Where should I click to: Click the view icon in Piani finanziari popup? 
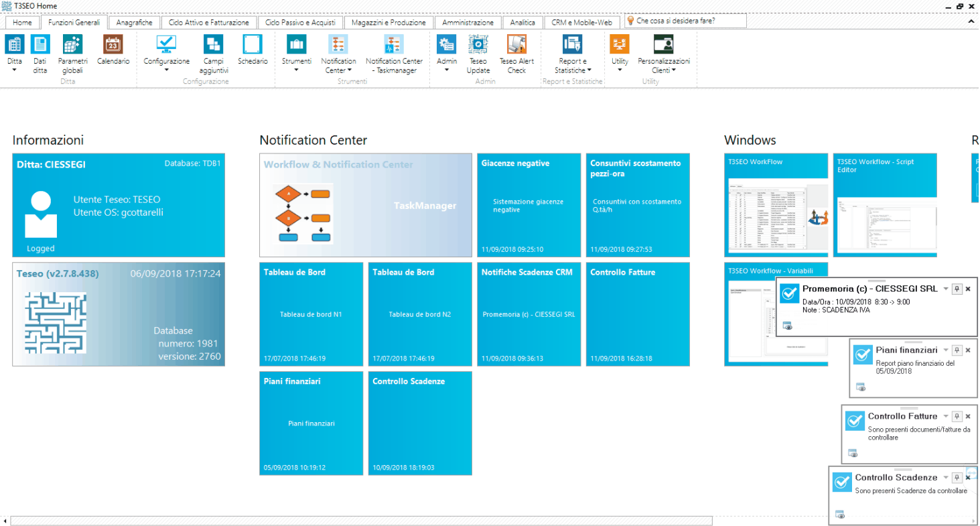[x=861, y=387]
